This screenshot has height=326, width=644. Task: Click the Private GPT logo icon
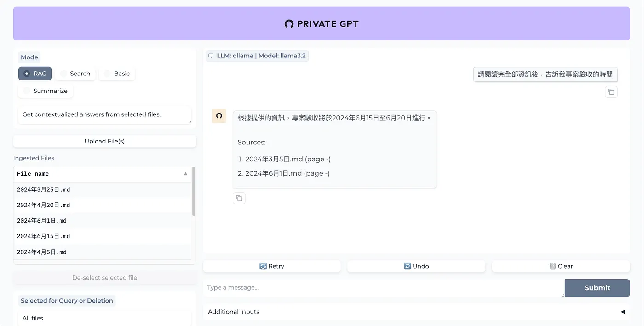(289, 24)
